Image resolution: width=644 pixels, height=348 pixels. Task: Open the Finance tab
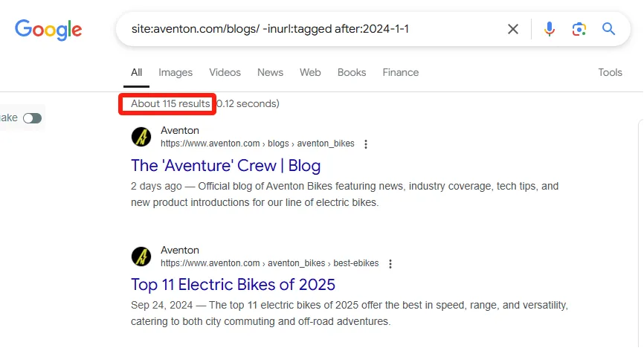tap(400, 73)
